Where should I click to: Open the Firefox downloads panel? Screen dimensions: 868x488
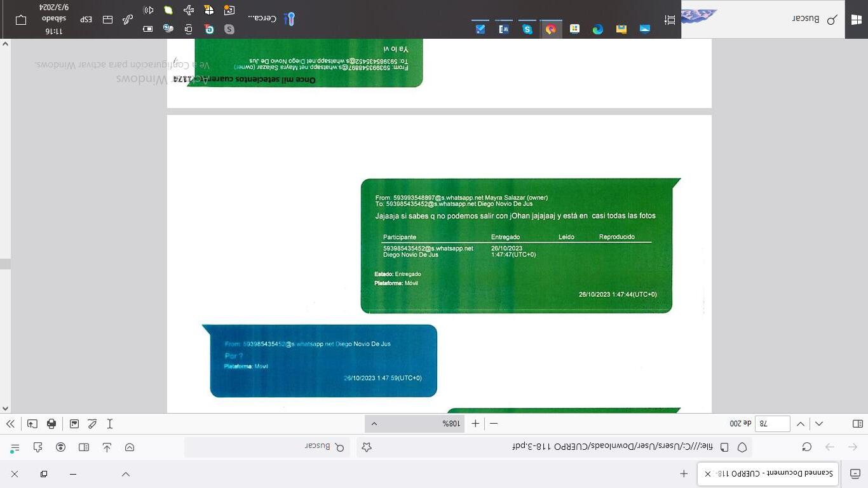click(x=107, y=447)
